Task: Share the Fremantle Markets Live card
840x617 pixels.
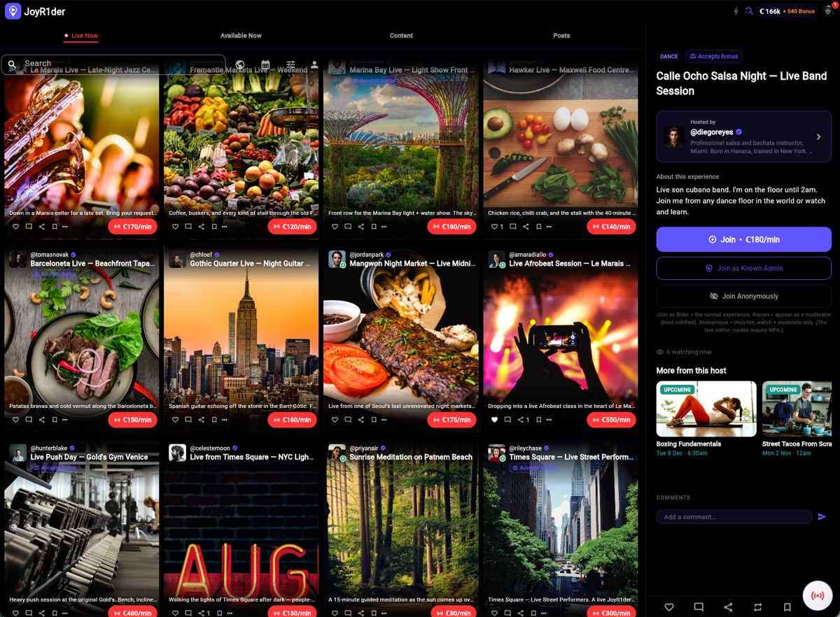Action: [x=202, y=227]
